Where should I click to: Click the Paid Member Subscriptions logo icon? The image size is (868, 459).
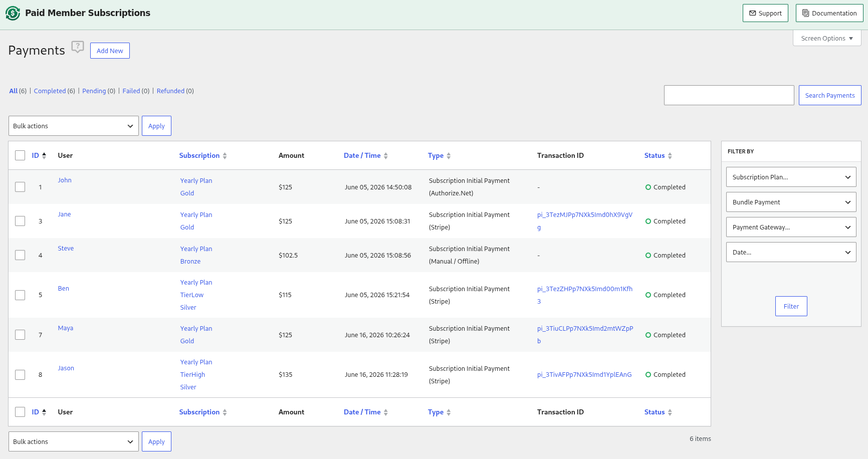point(13,13)
